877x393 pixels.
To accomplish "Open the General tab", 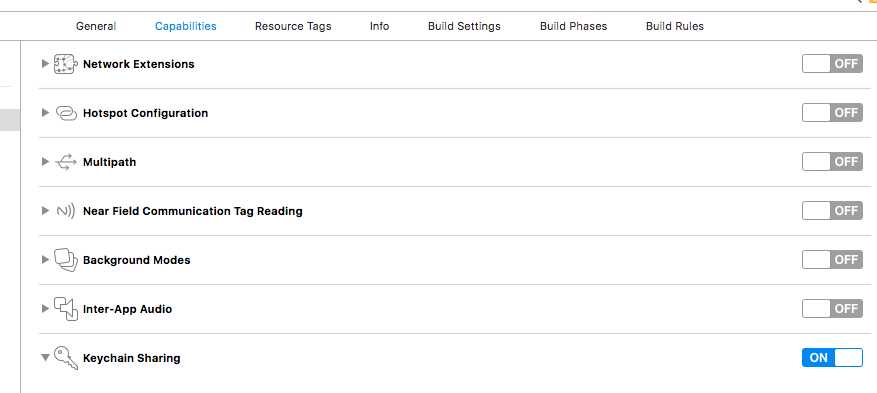I will point(96,26).
